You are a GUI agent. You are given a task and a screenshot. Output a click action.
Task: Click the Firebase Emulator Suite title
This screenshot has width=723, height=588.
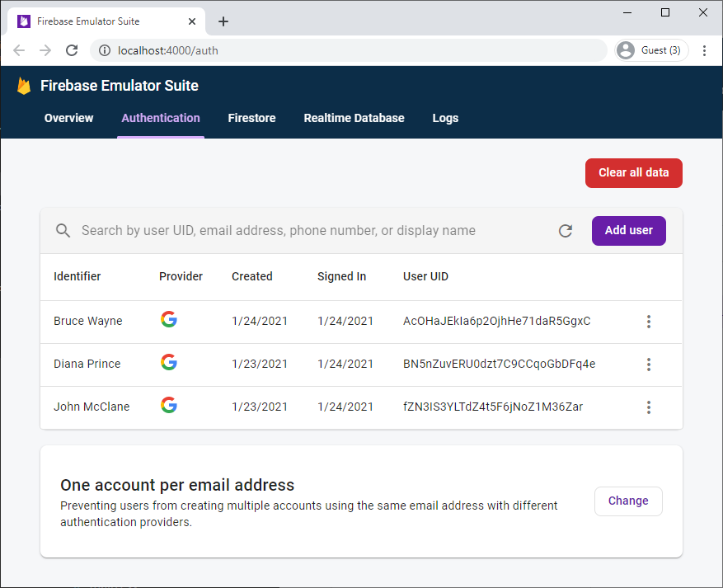120,86
